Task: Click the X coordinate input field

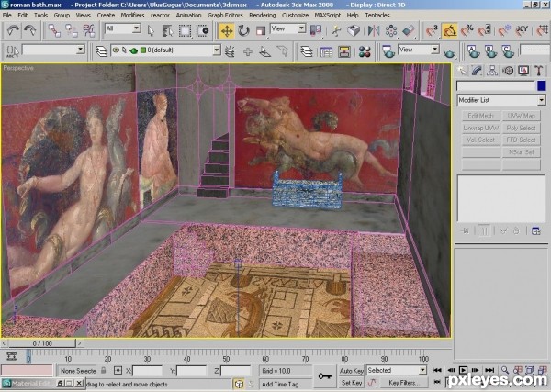Action: tap(147, 371)
